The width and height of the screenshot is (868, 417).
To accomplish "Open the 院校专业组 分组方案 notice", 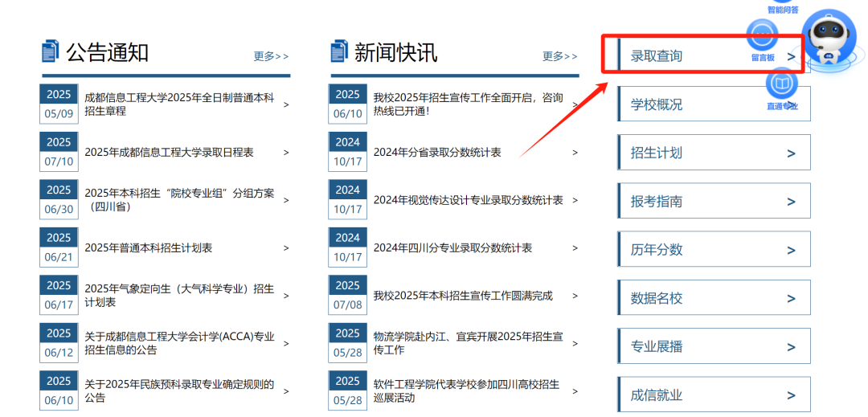I will coord(179,200).
